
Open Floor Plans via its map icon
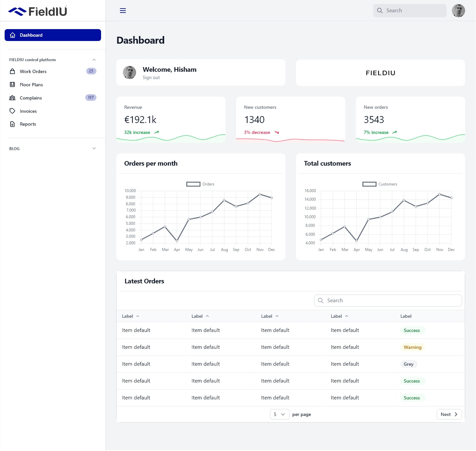pos(12,84)
